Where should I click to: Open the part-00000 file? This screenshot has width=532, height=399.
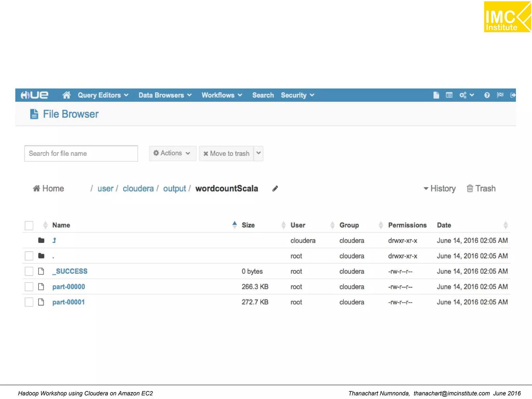[x=69, y=287]
